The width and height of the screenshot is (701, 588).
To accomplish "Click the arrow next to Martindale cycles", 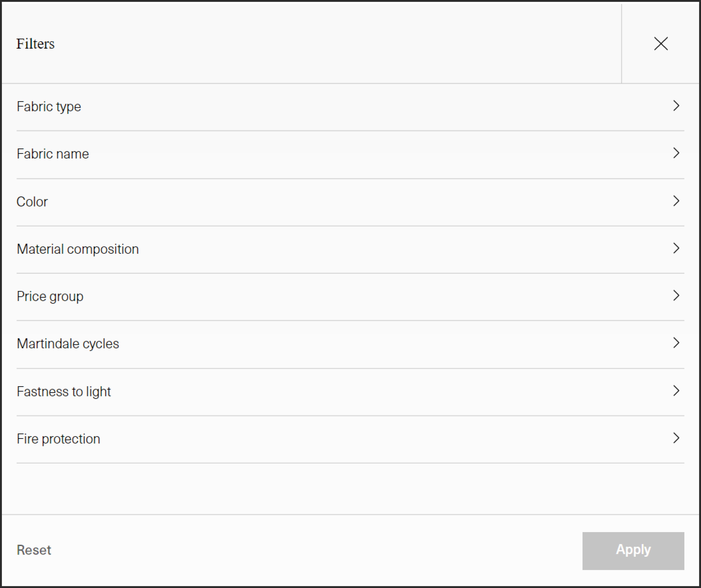I will [x=676, y=343].
